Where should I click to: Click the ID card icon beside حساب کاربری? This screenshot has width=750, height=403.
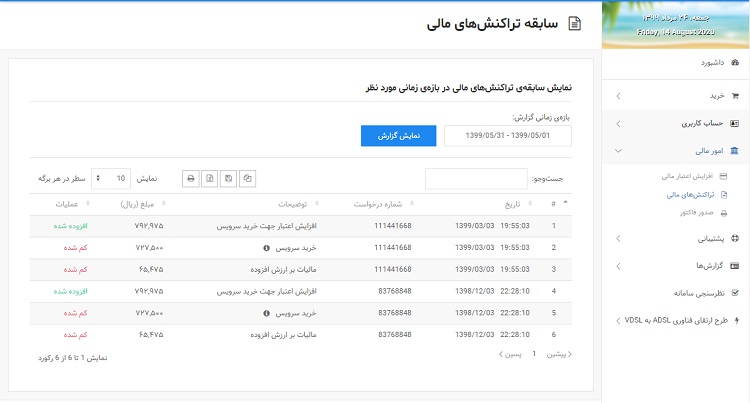(734, 123)
